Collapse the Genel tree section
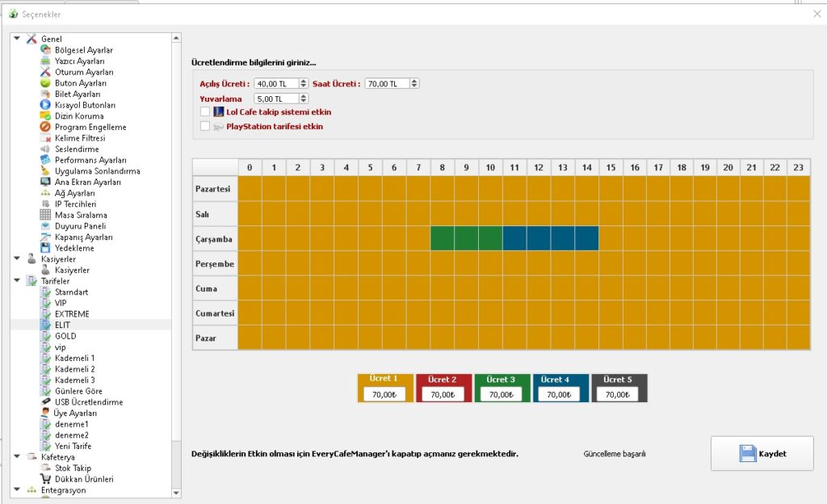 18,39
